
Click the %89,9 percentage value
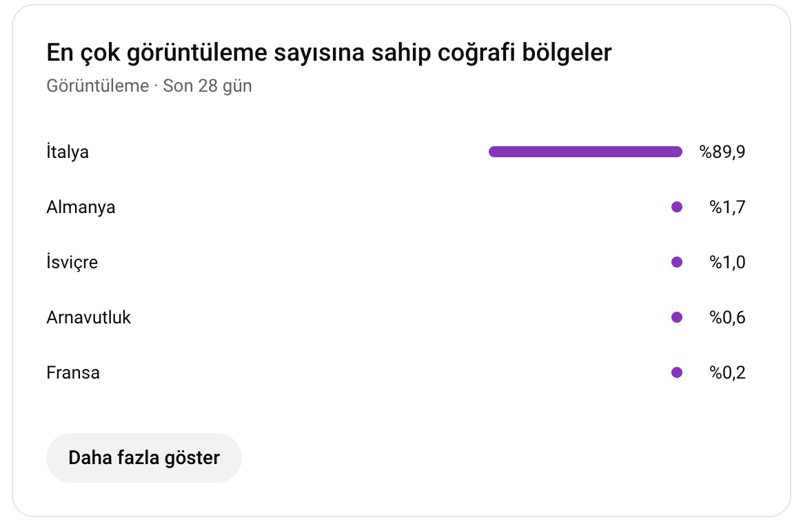[722, 152]
